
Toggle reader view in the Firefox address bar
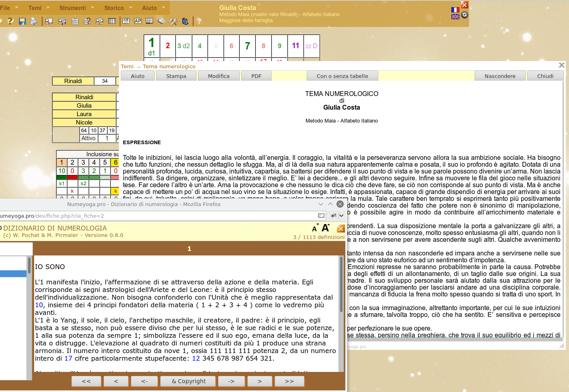321,216
